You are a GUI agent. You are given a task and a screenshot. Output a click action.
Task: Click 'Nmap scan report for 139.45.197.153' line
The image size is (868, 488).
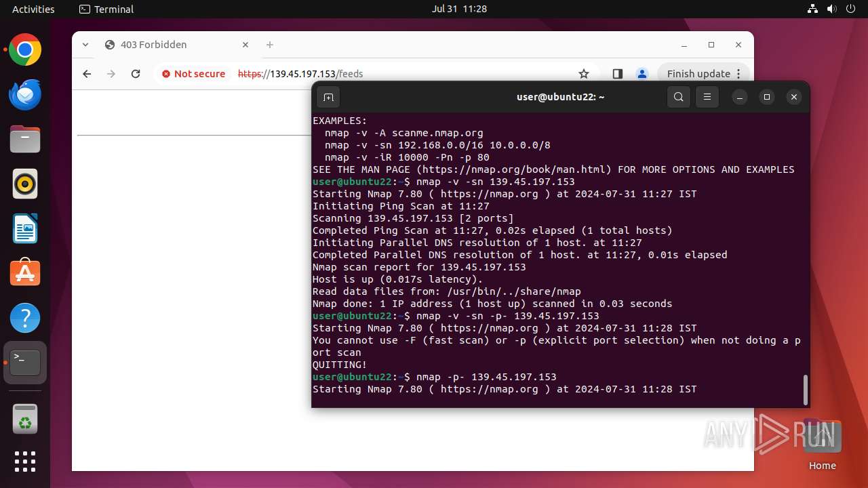click(419, 267)
